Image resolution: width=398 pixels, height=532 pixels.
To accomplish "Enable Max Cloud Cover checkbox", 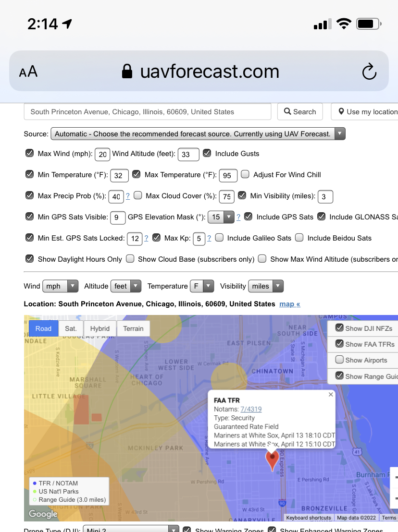I will 137,195.
